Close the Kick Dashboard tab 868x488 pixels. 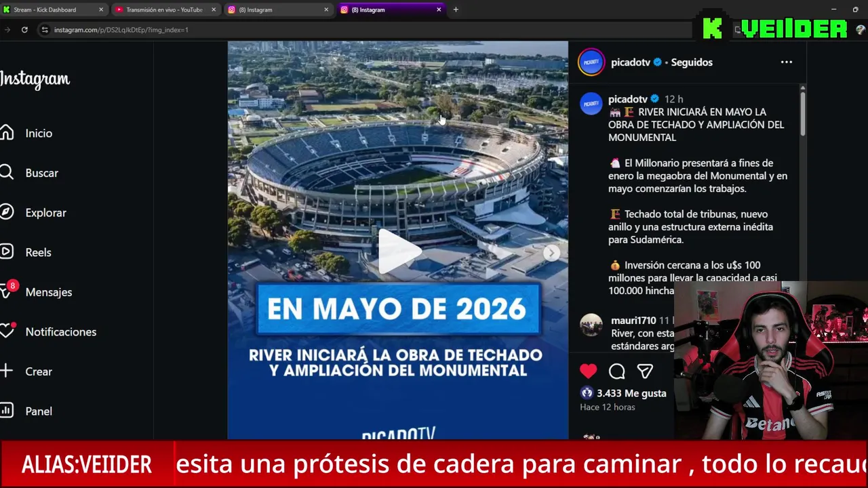click(101, 10)
